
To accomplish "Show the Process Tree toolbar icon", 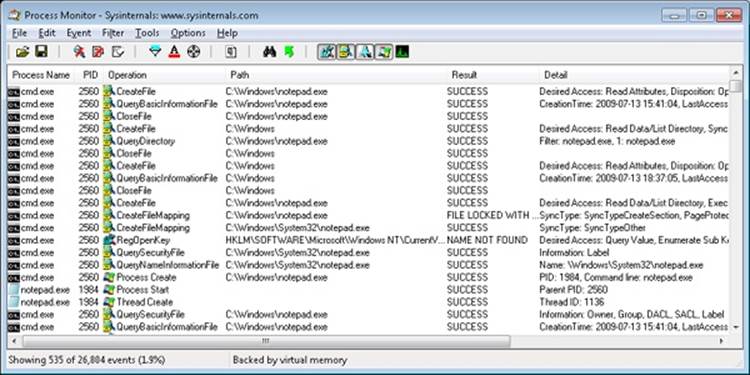I will pos(231,52).
